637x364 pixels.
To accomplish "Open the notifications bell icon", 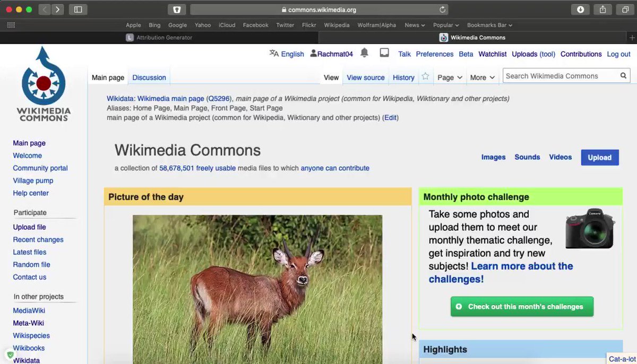I will (x=364, y=53).
